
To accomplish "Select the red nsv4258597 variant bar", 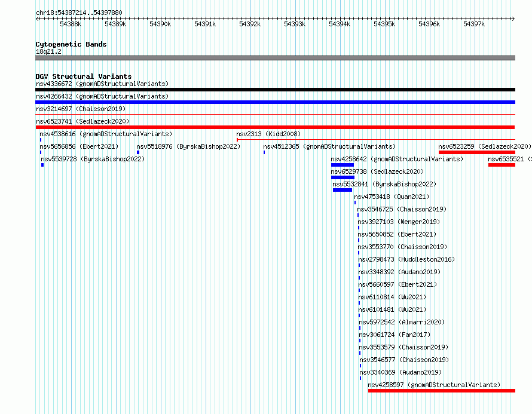I will (442, 391).
